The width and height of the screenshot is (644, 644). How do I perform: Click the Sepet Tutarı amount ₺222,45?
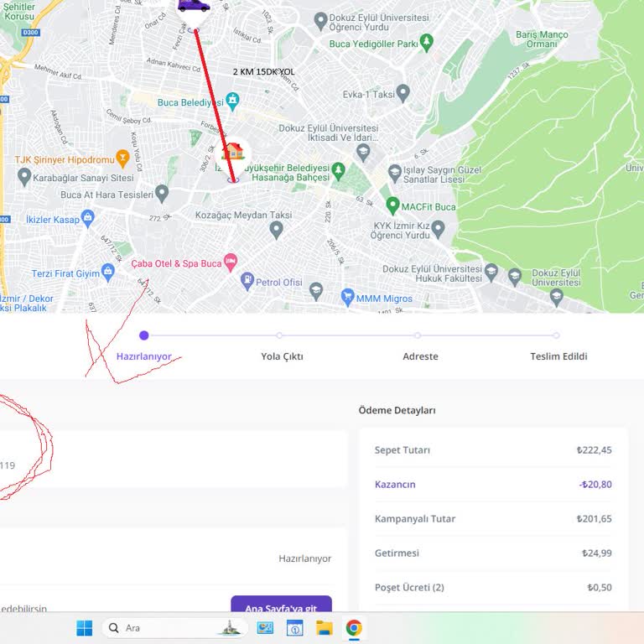(x=595, y=450)
